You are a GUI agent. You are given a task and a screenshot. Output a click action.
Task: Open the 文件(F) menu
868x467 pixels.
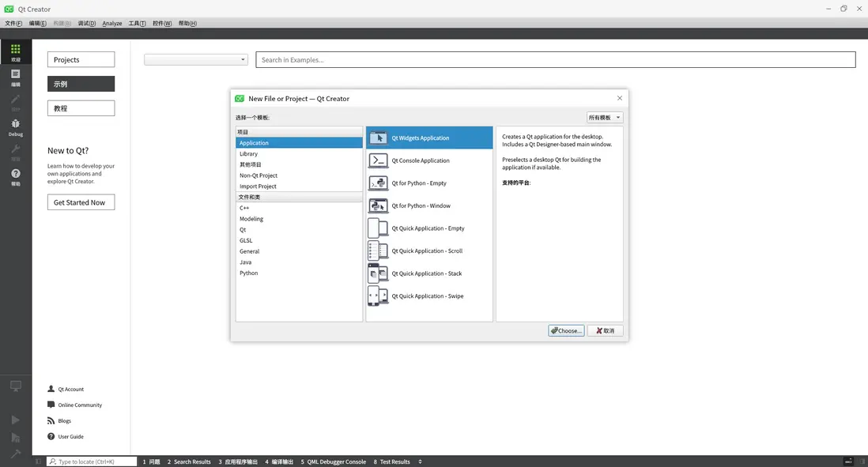(x=13, y=23)
